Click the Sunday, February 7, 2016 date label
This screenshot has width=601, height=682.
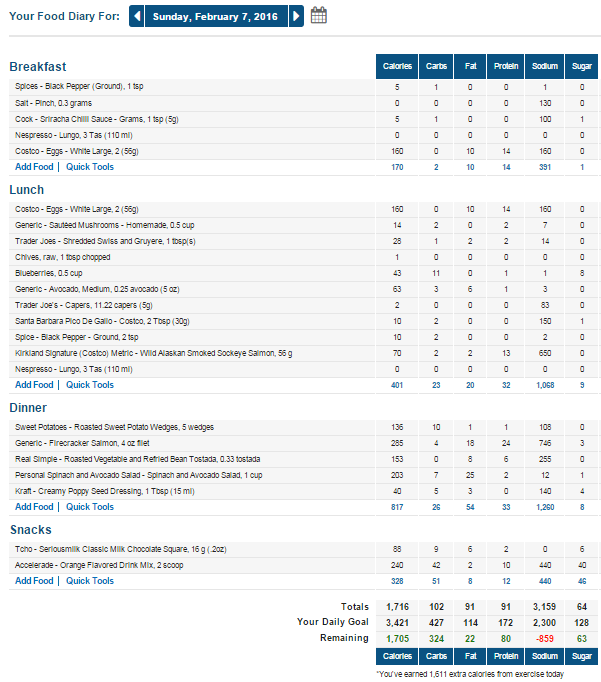[216, 16]
